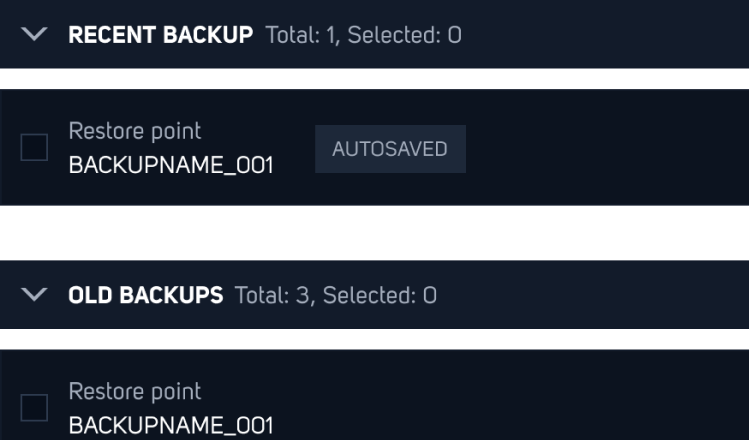Click the black gap above Old Backups header
Screen dimensions: 749x440
pos(374,233)
